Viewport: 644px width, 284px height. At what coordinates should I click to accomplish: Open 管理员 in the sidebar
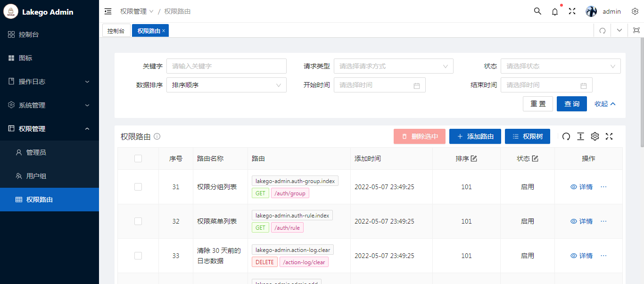[x=50, y=152]
